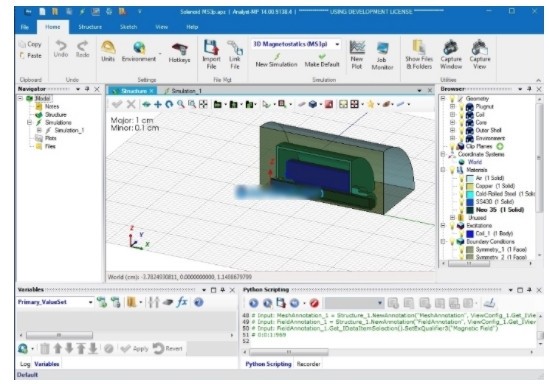This screenshot has height=384, width=549.
Task: Toggle visibility bulb for Plugnut
Action: pyautogui.click(x=461, y=106)
